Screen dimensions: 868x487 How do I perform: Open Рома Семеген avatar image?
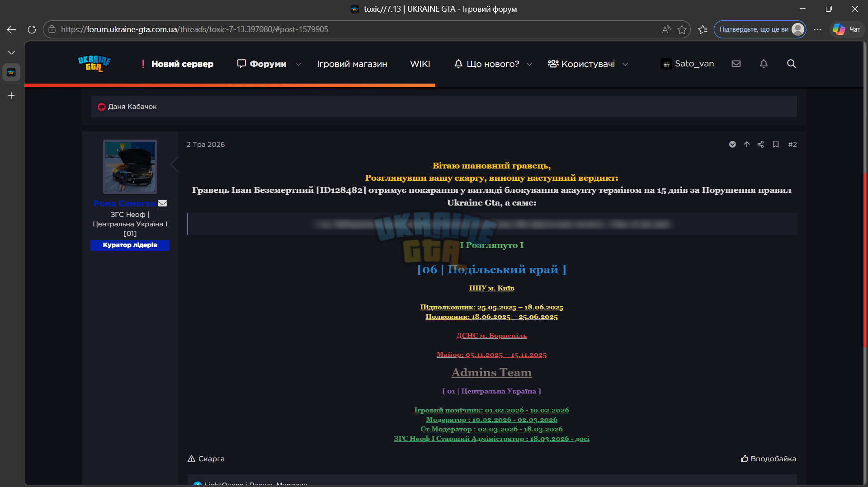(x=130, y=167)
